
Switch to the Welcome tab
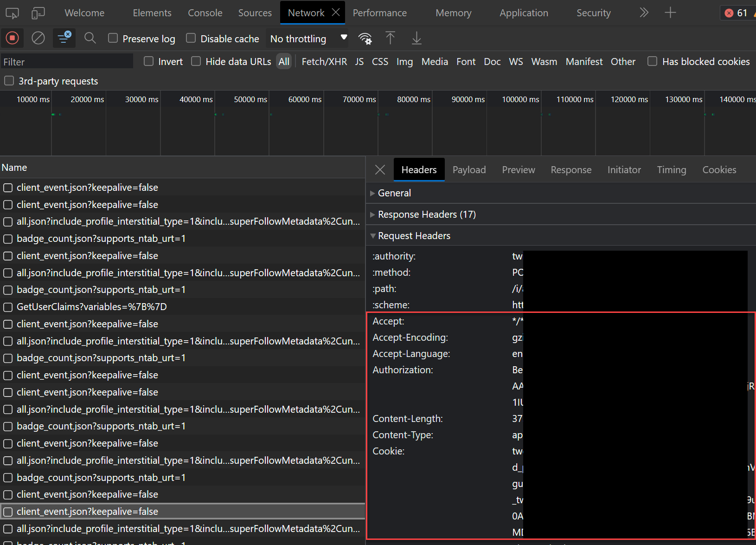[84, 13]
